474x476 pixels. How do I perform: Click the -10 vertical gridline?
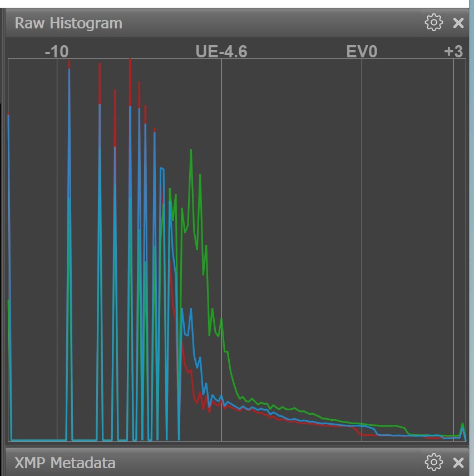57,251
